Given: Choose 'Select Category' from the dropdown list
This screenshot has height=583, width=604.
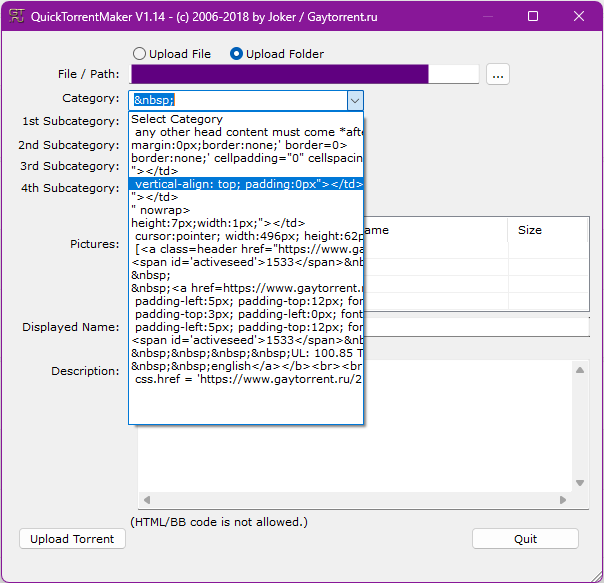Looking at the screenshot, I should (x=177, y=119).
